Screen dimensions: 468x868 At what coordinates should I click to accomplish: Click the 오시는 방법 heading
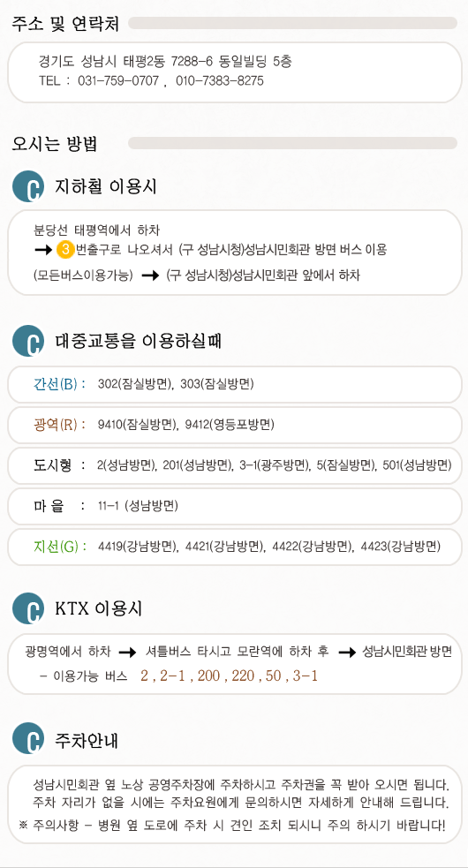tap(55, 143)
